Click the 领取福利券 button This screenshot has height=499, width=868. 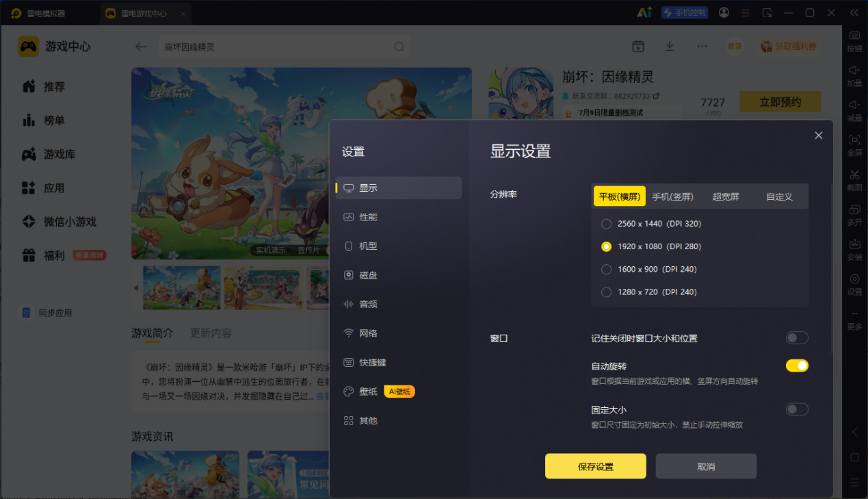[789, 46]
